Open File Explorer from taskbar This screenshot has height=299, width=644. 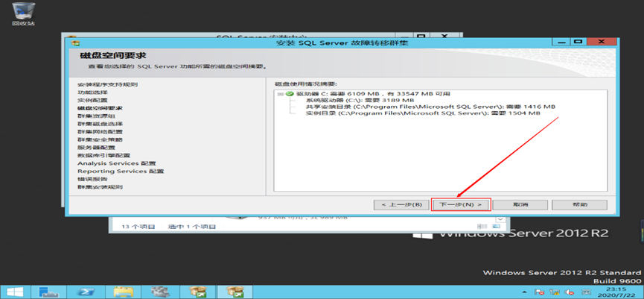coord(121,292)
